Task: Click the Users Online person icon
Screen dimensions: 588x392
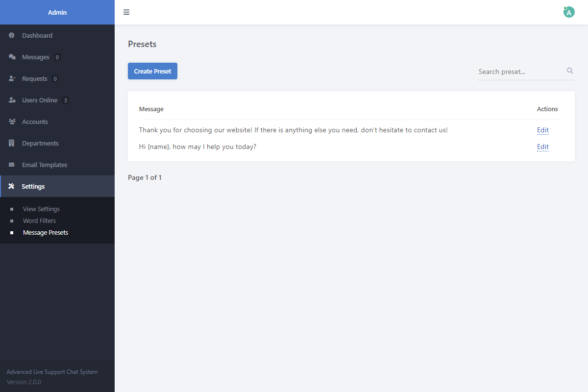Action: click(12, 100)
